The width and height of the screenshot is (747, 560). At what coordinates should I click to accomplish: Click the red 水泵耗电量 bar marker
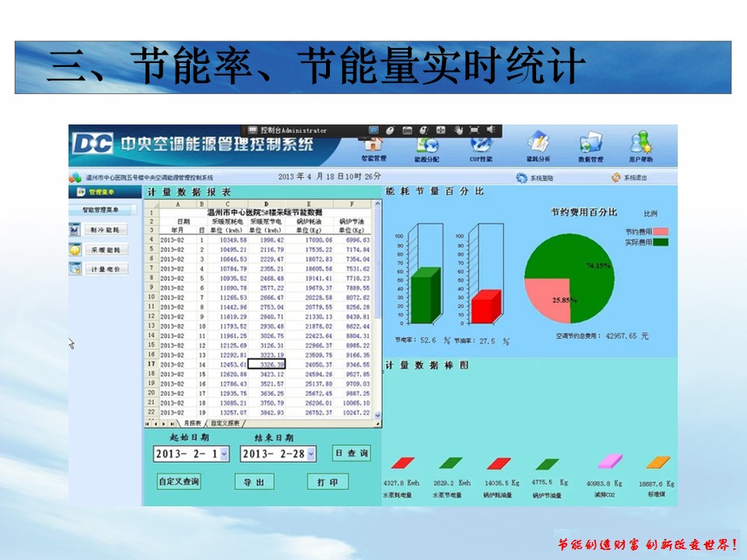[402, 463]
